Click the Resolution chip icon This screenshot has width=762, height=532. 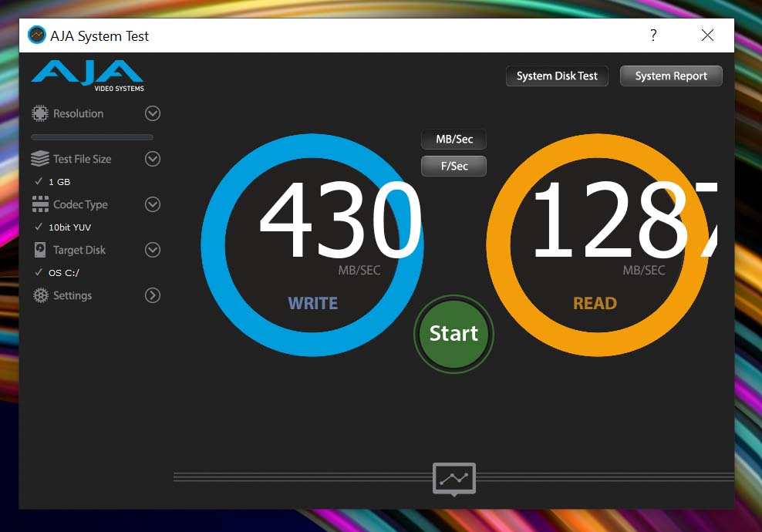pos(40,113)
